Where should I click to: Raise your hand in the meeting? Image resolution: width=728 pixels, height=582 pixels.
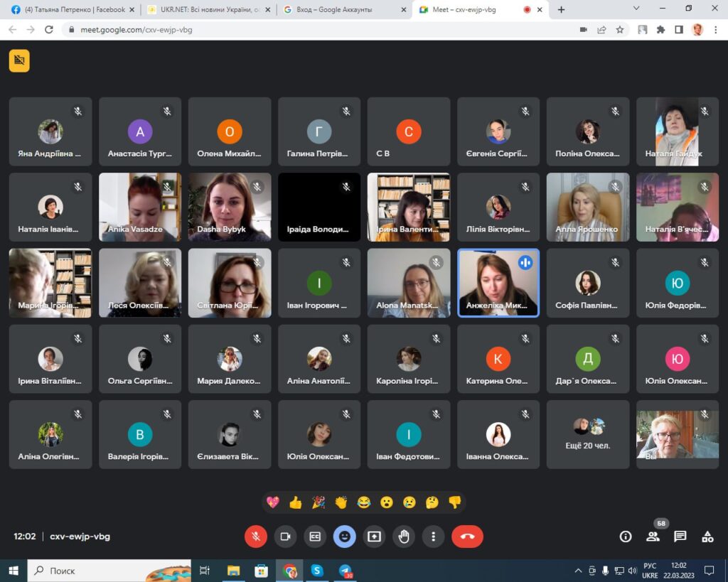(404, 537)
